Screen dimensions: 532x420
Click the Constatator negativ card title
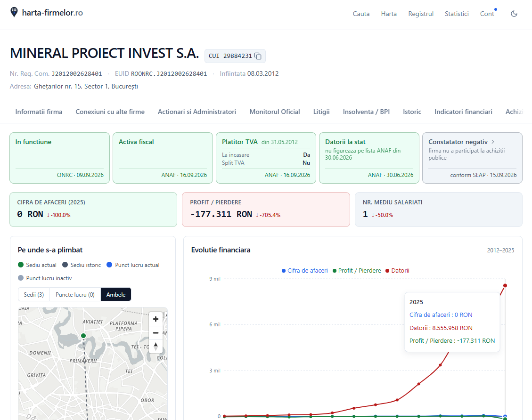(x=458, y=142)
